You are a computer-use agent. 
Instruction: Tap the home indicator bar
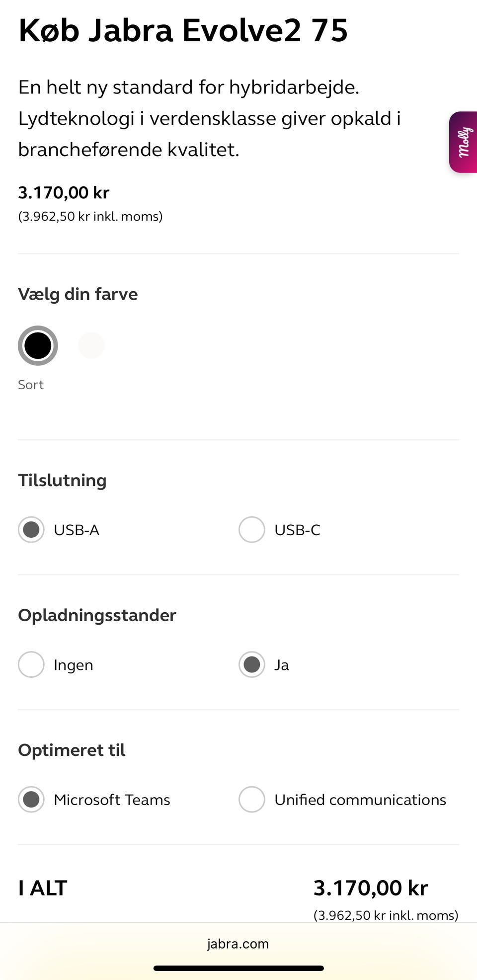[x=238, y=968]
